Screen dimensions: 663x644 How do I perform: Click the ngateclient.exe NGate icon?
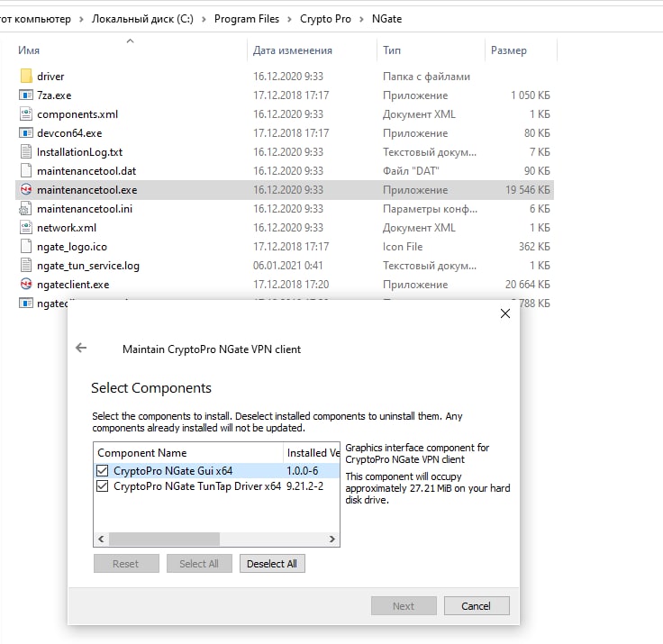coord(26,284)
